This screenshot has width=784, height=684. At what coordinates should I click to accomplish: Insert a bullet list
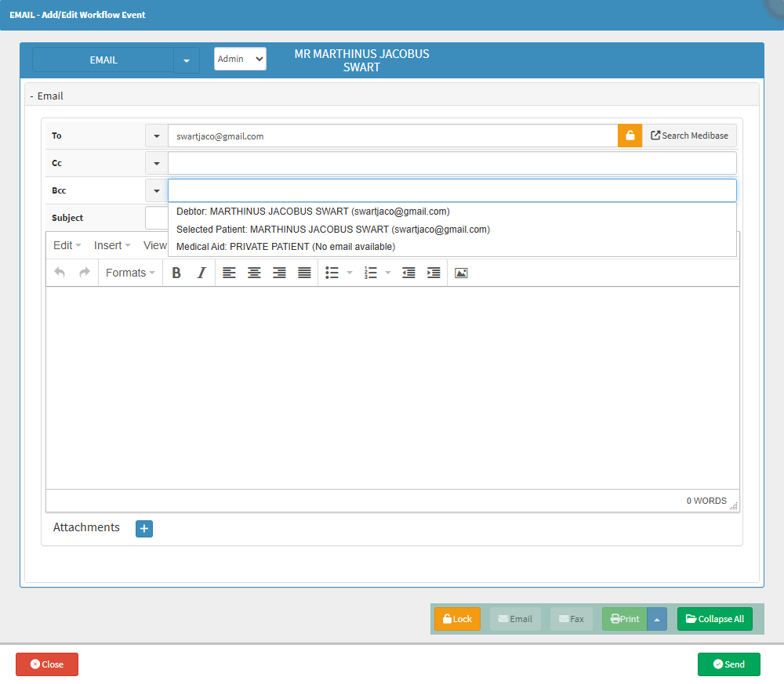coord(332,273)
